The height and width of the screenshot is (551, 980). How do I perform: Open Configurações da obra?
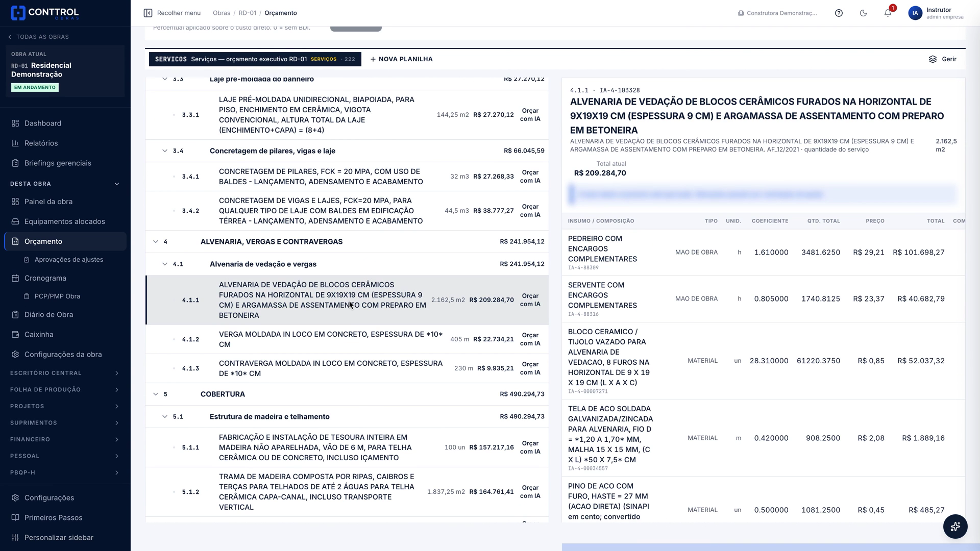tap(65, 355)
